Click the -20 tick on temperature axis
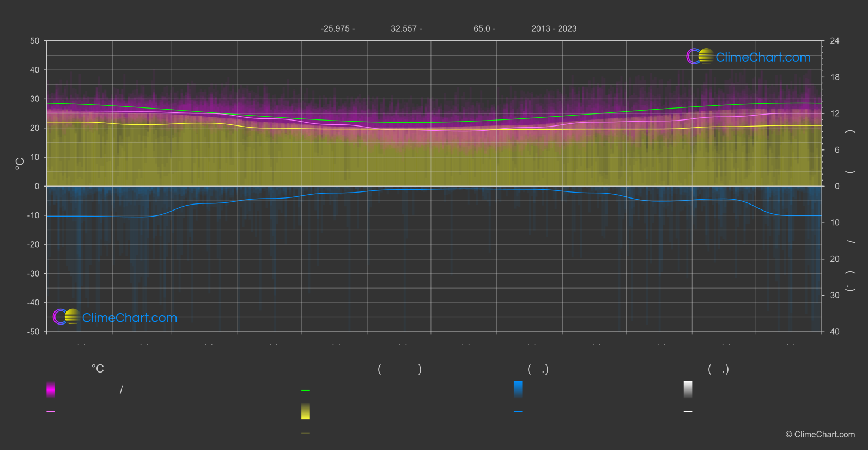This screenshot has width=868, height=450. click(34, 244)
